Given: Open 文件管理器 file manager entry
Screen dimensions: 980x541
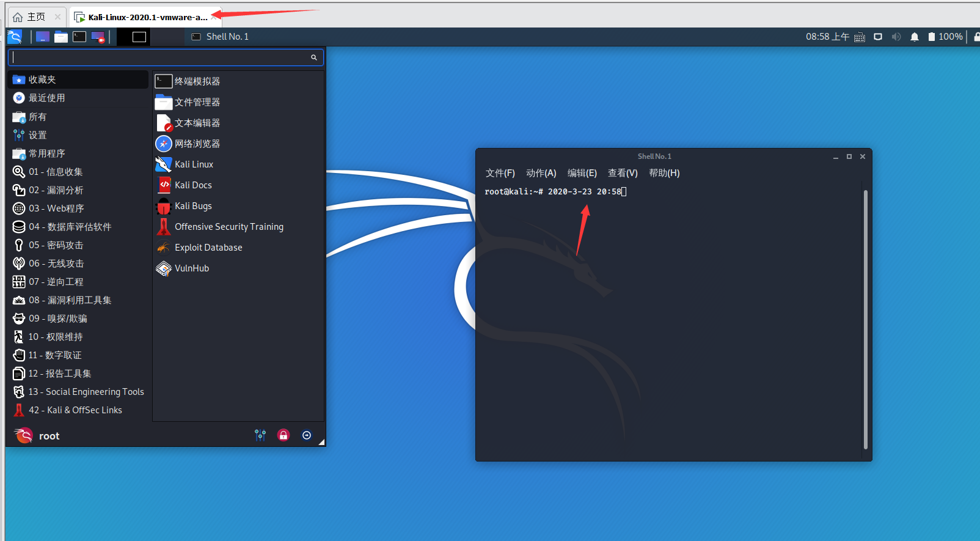Looking at the screenshot, I should point(238,102).
